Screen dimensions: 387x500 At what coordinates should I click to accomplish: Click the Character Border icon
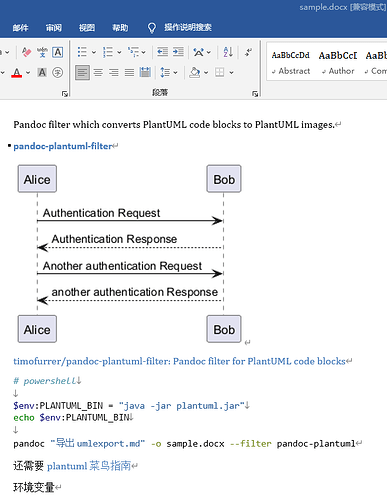[x=58, y=52]
